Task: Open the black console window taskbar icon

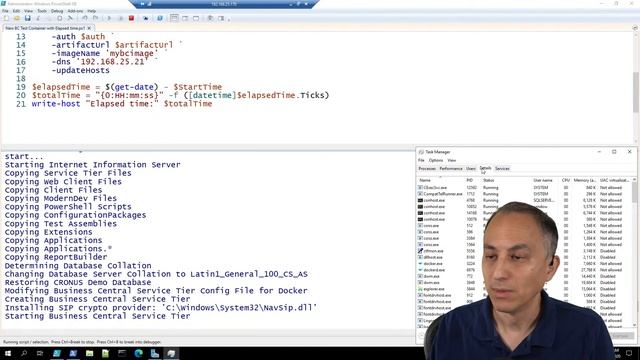Action: point(122,353)
